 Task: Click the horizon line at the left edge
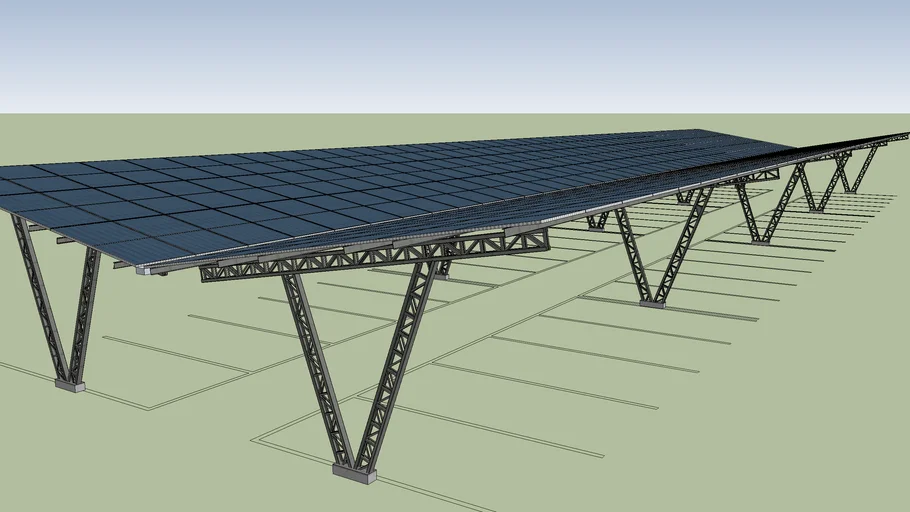5,114
